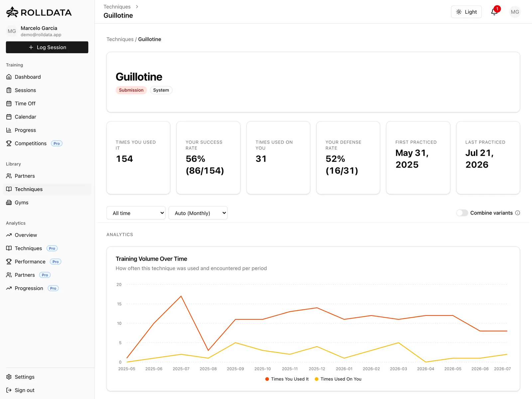532x399 pixels.
Task: Click the Time Off calendar icon
Action: (x=9, y=103)
